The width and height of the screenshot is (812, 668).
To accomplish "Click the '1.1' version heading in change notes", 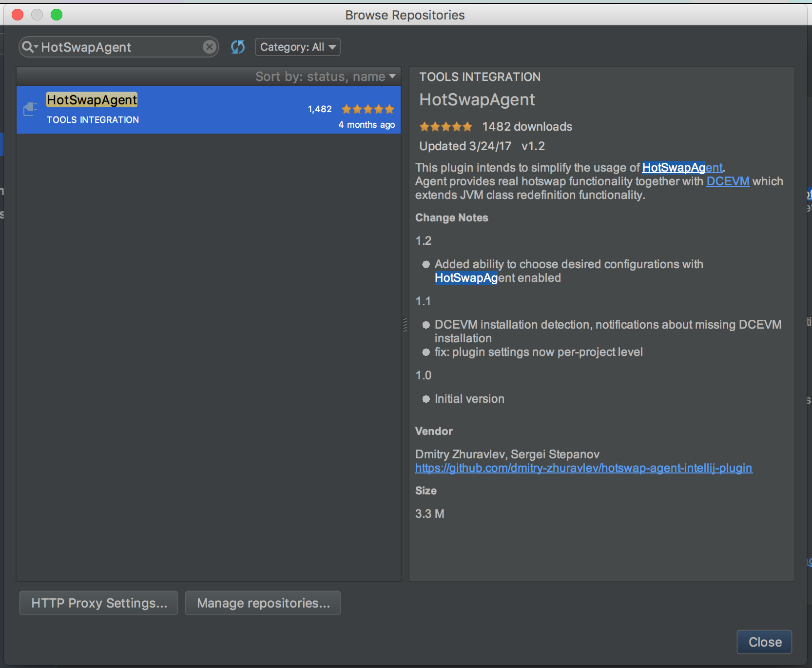I will click(x=423, y=301).
